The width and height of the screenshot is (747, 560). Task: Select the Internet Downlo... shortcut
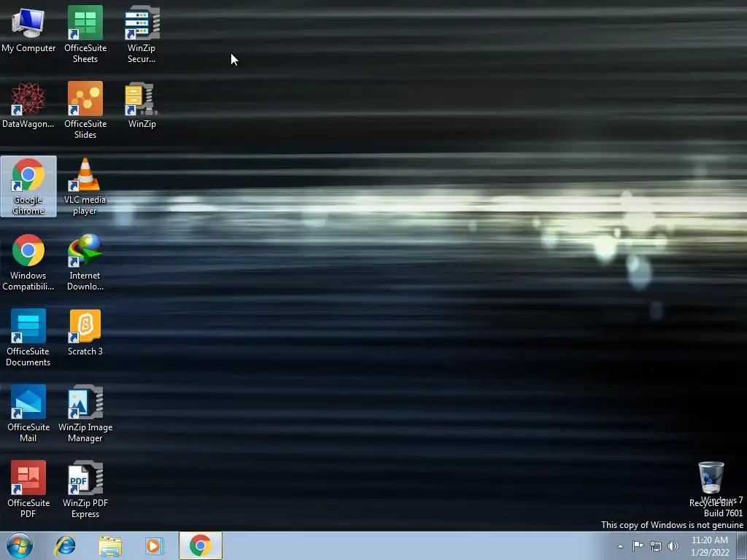[85, 262]
